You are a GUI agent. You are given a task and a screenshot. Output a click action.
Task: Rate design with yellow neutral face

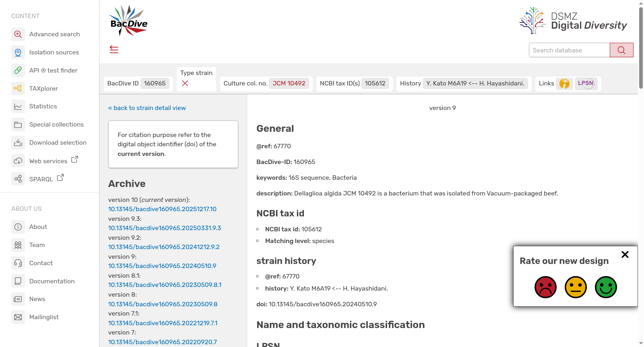point(576,287)
